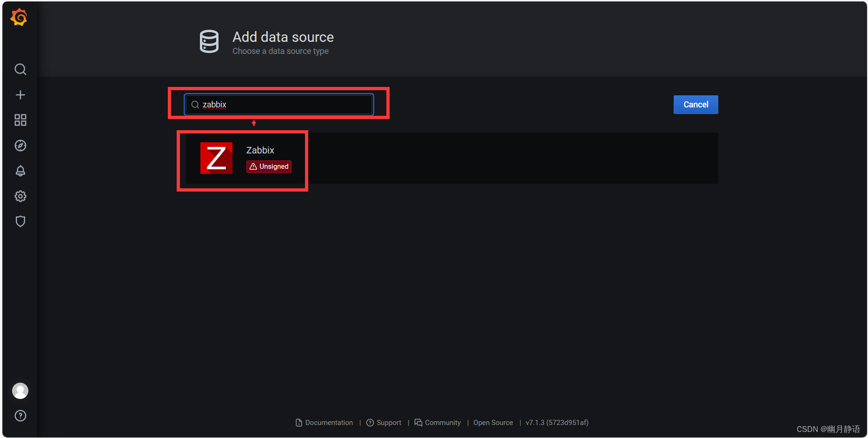Viewport: 868px width, 438px height.
Task: Open the Help question mark icon
Action: tap(20, 416)
